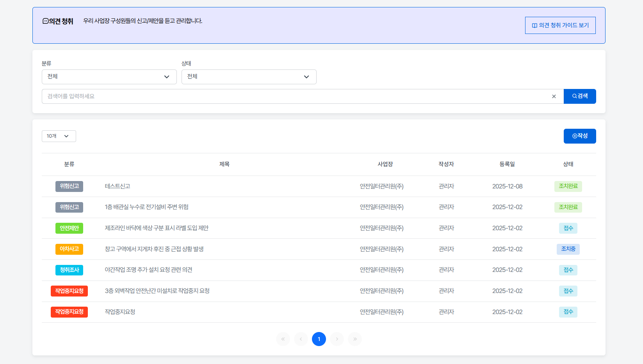Go to the first page double-arrow icon
Image resolution: width=643 pixels, height=364 pixels.
click(x=283, y=339)
